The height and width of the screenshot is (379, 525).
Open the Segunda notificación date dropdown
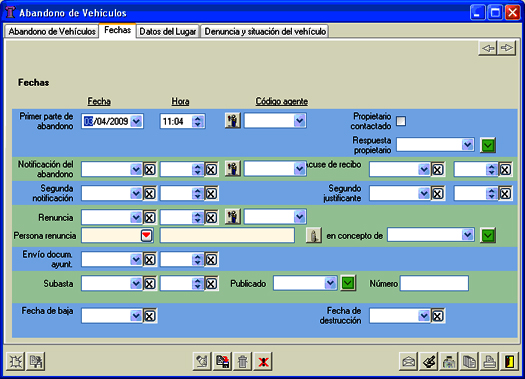(136, 194)
